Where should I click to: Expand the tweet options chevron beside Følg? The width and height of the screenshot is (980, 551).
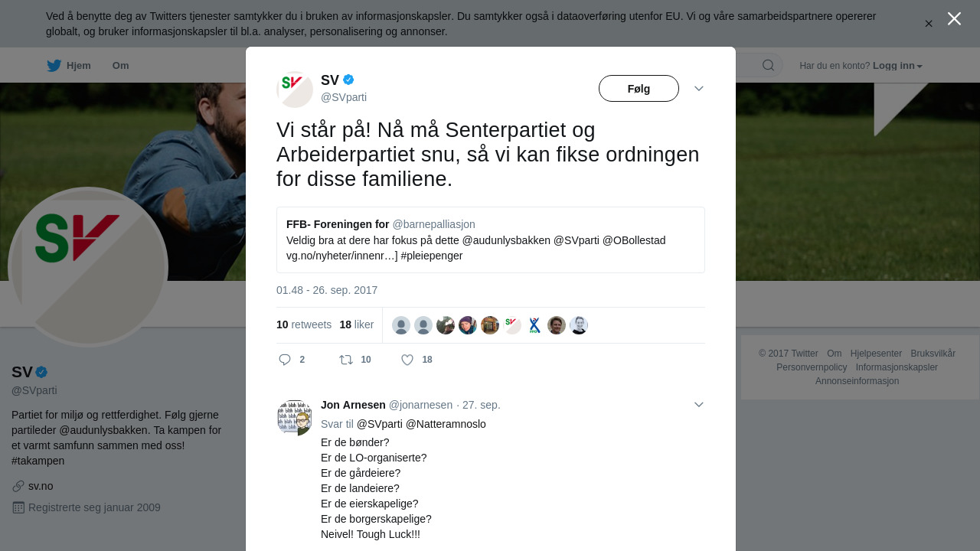[x=699, y=89]
